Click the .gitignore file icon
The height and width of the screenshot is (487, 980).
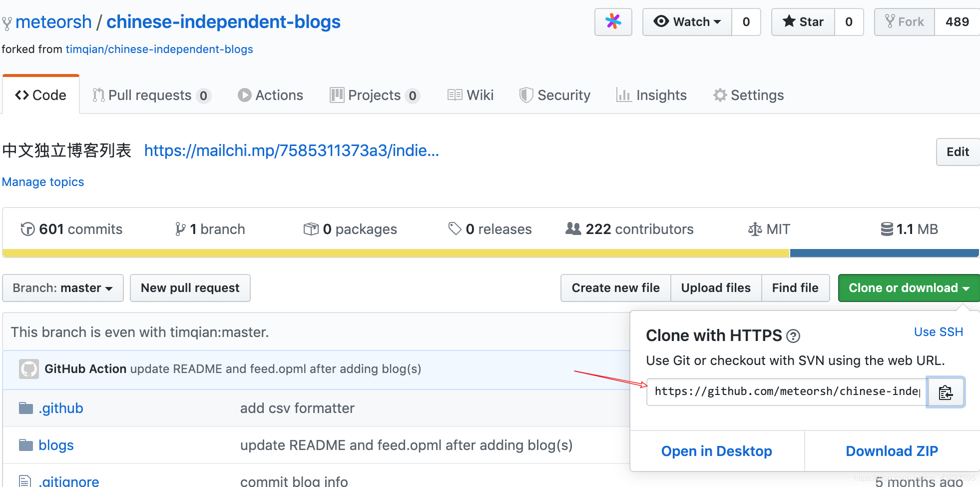25,481
